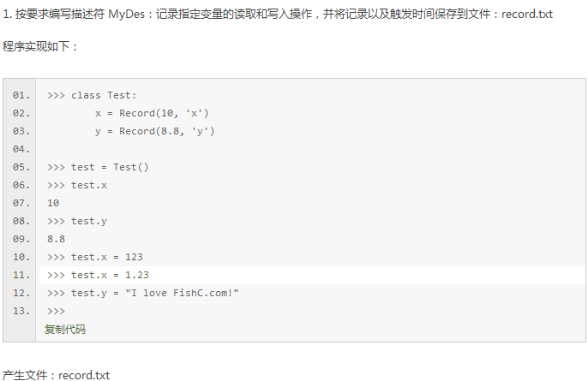
Task: Click the test.x = 123 line
Action: 95,257
